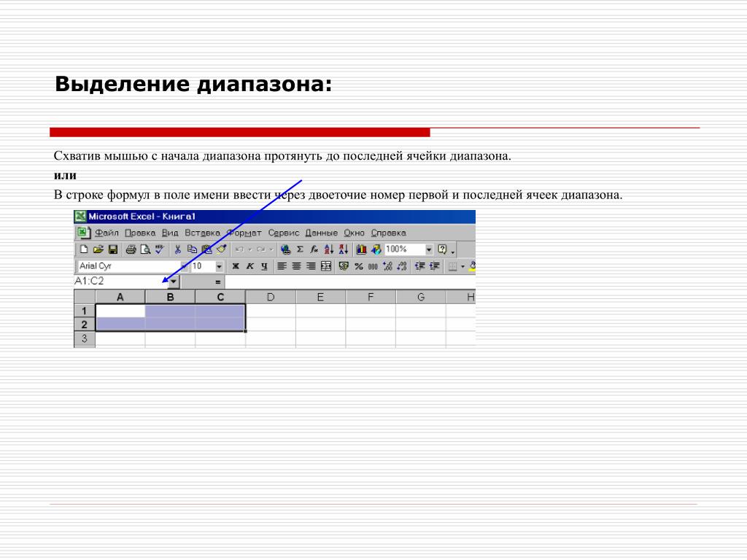Click the New workbook icon
Viewport: 747px width, 560px height.
84,249
